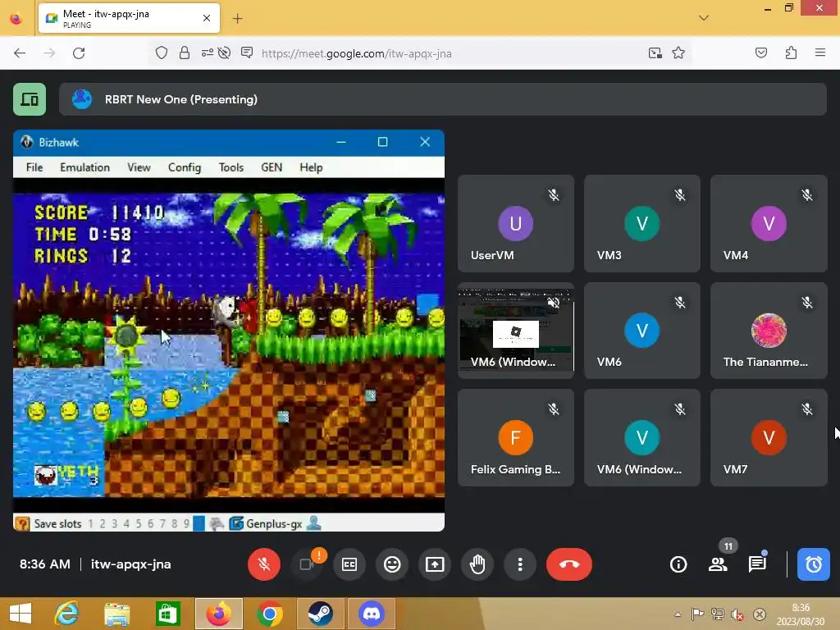This screenshot has width=840, height=630.
Task: Show hidden system tray icons arrow
Action: 678,614
